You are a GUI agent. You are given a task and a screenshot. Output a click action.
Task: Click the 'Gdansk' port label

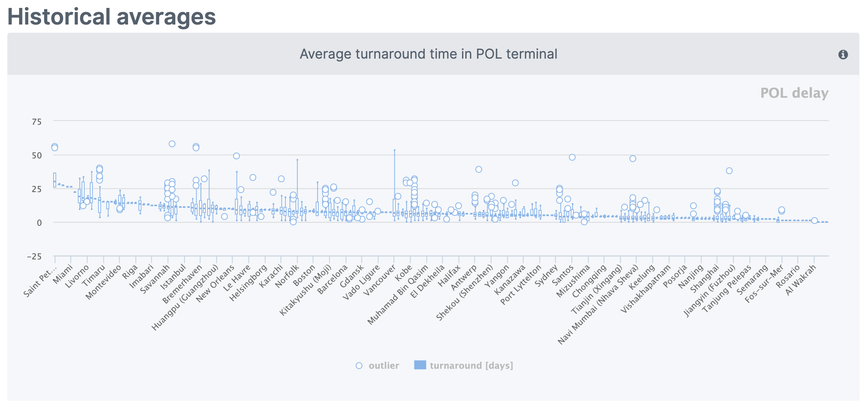(352, 276)
